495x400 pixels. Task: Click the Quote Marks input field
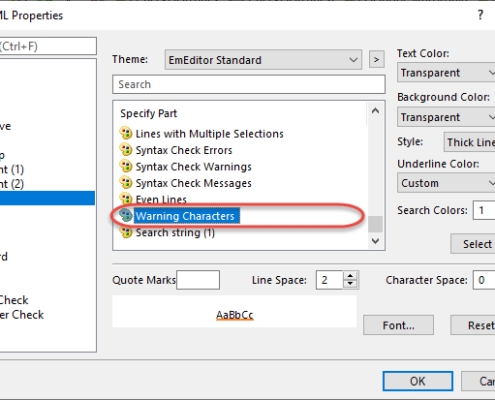[x=198, y=280]
